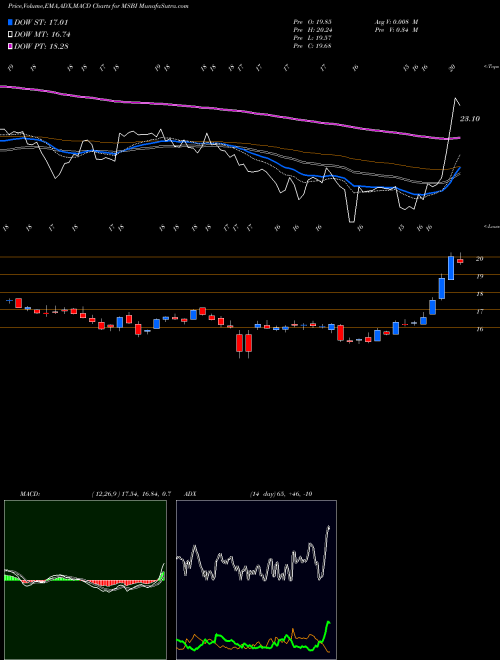Click ADX parameters '(14 day) 65, +46, -10'
The image size is (500, 660).
click(x=281, y=494)
